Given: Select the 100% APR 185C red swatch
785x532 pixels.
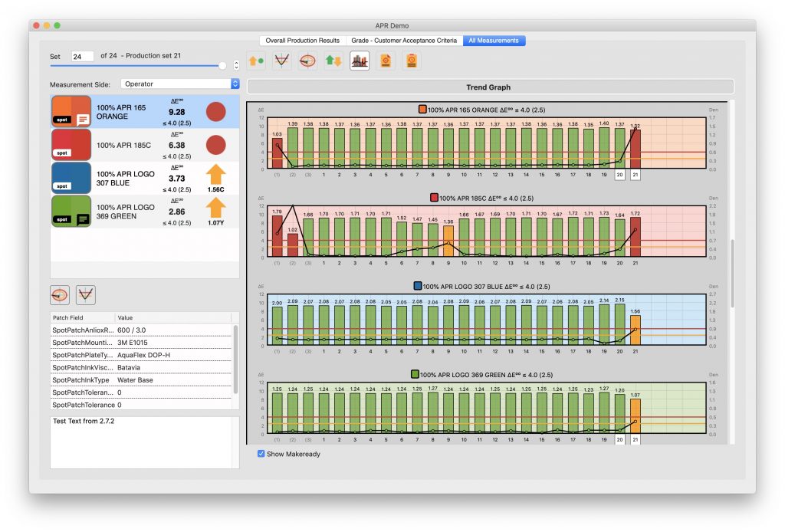Looking at the screenshot, I should [x=71, y=145].
